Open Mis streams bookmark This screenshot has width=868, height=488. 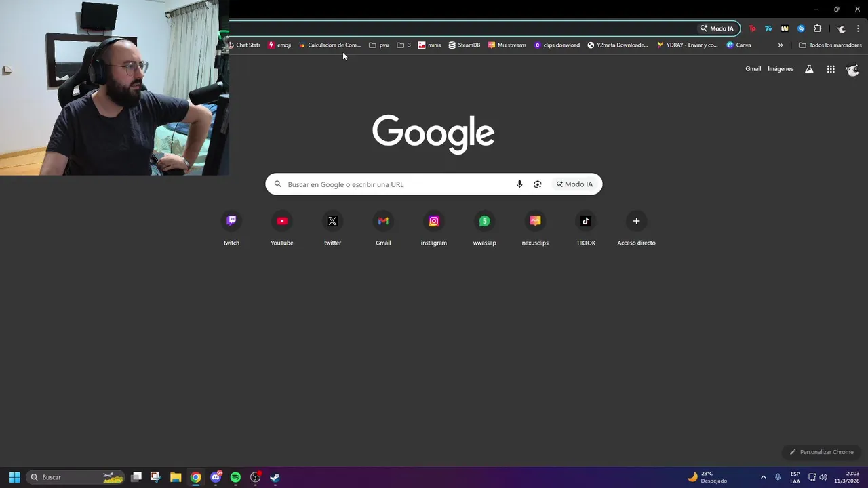point(507,45)
